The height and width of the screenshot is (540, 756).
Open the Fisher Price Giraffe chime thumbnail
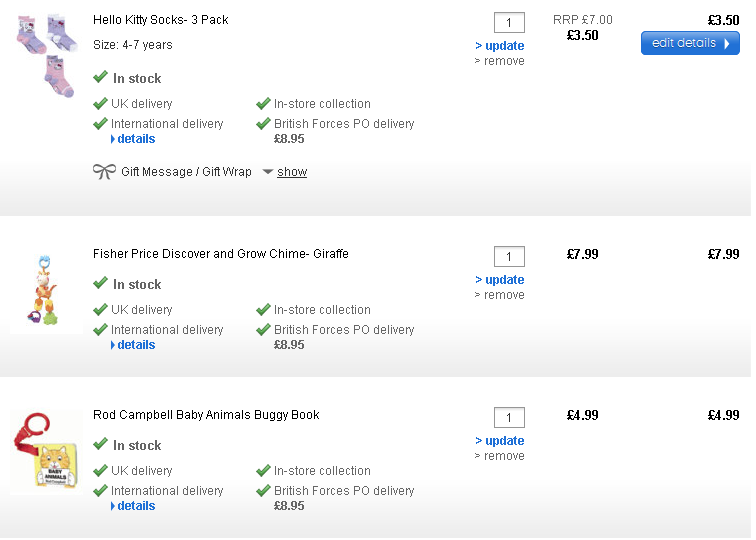(x=44, y=290)
